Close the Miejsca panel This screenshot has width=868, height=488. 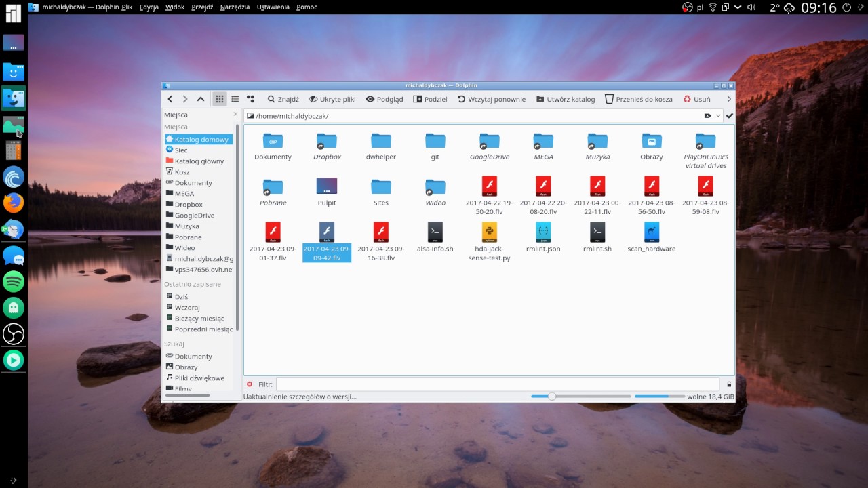[235, 115]
